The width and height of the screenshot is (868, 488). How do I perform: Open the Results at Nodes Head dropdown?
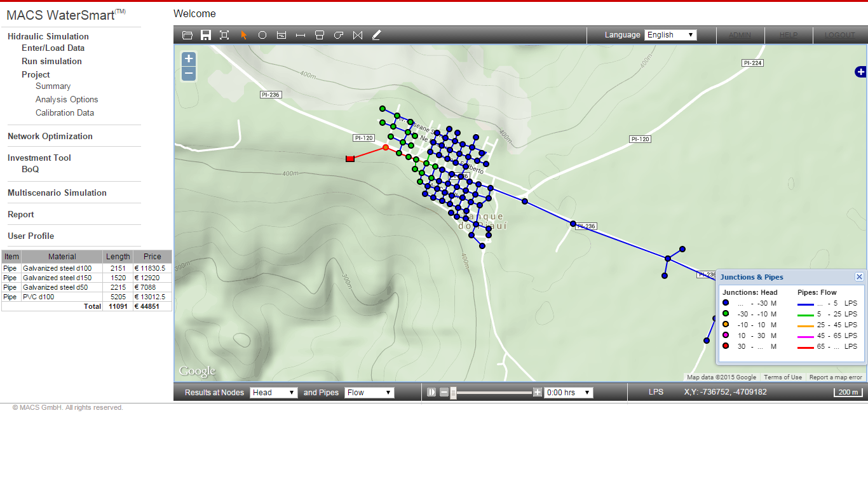[x=273, y=393]
